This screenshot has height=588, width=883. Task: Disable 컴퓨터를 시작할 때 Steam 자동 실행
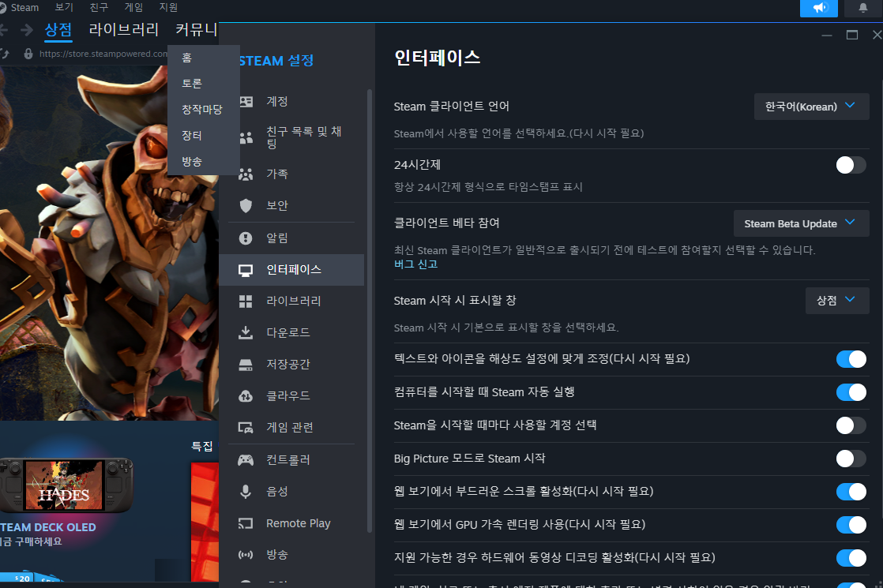(851, 392)
